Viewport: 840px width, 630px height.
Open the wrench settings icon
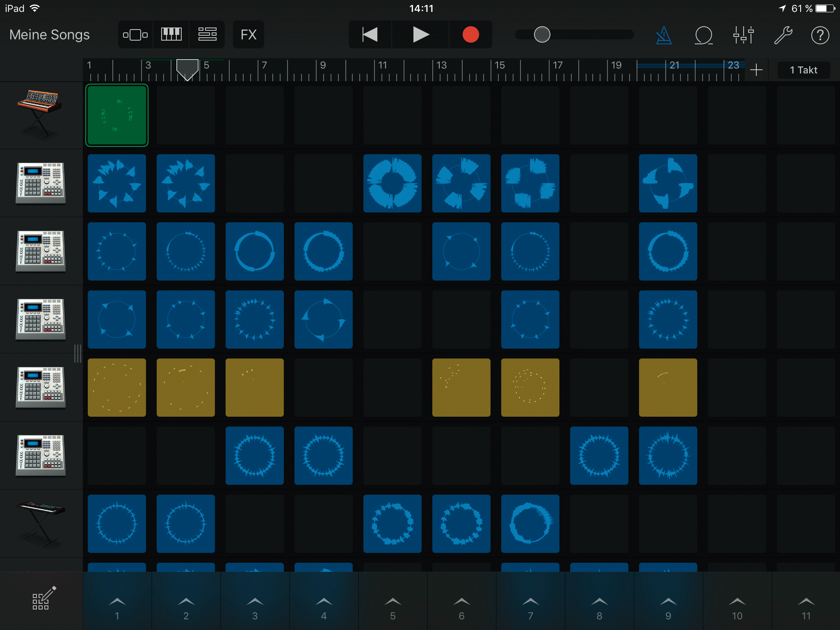[783, 35]
